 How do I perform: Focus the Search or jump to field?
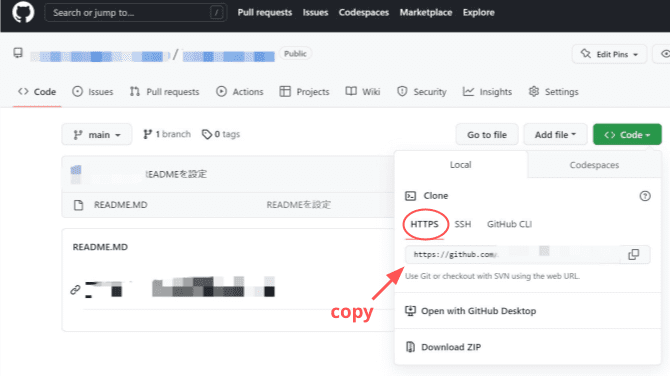[135, 13]
